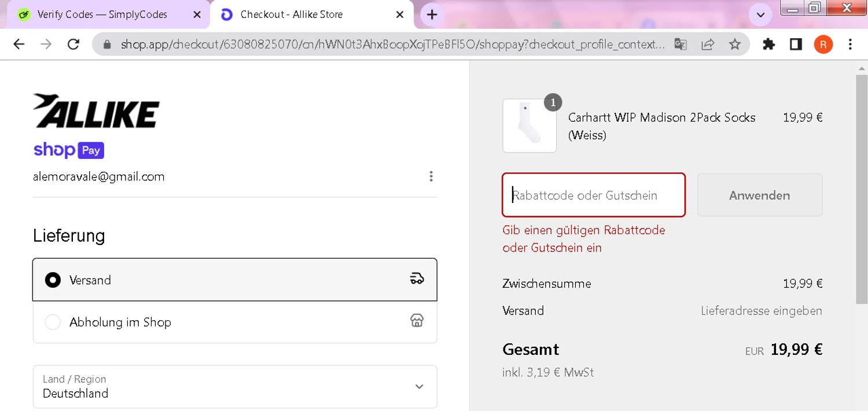868x411 pixels.
Task: Click the inkl. 3,19 € MwSt text
Action: [548, 372]
